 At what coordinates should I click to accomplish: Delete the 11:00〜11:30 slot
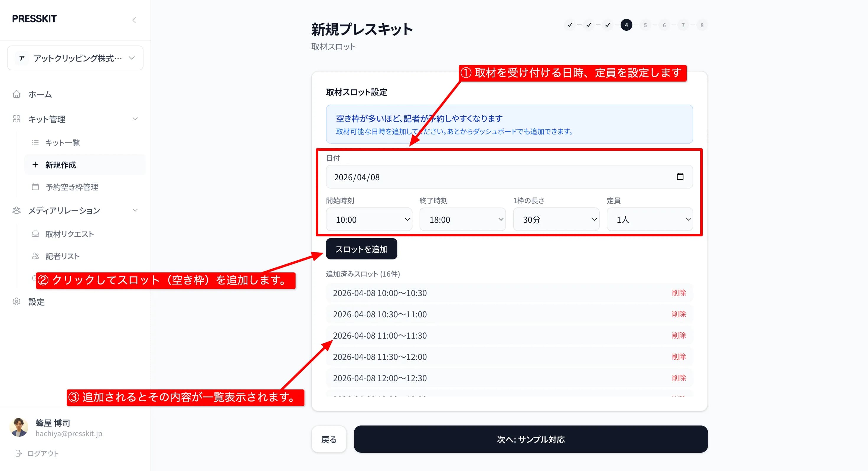click(679, 335)
